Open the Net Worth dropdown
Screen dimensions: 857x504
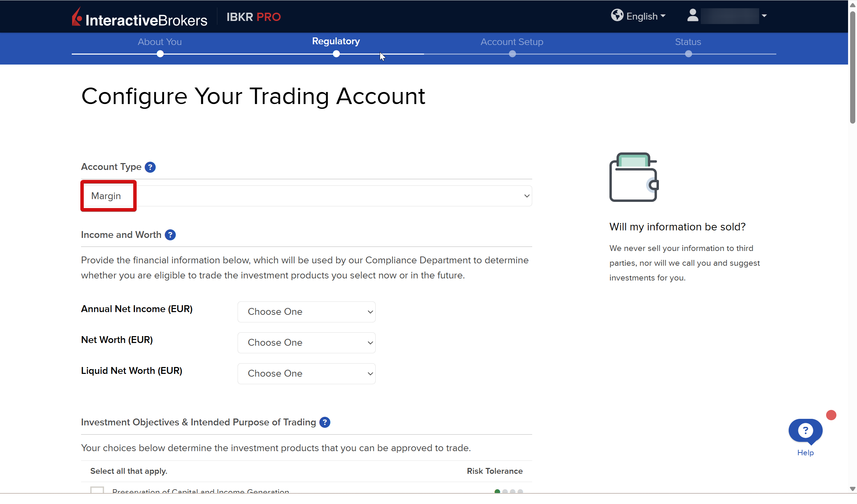[x=306, y=343]
